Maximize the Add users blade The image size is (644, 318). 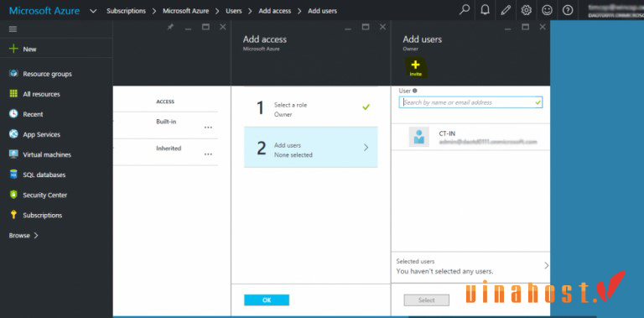pyautogui.click(x=525, y=27)
